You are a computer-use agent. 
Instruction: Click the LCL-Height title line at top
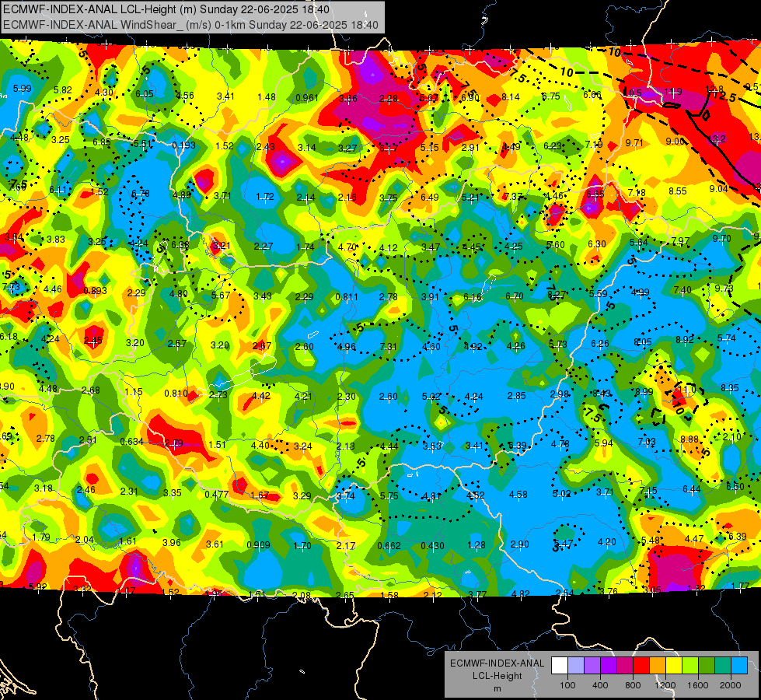(166, 9)
